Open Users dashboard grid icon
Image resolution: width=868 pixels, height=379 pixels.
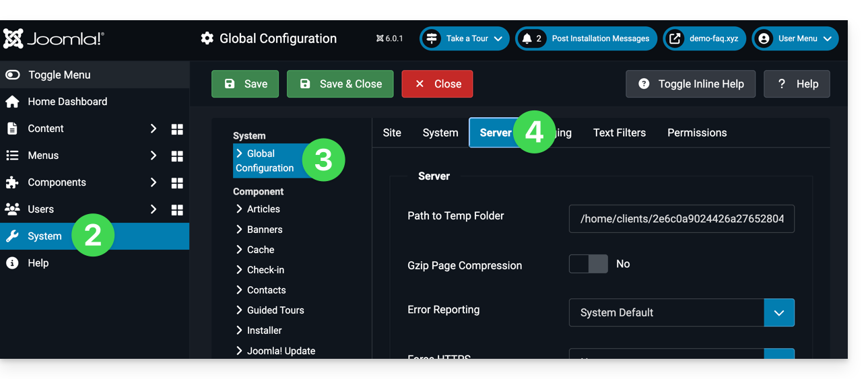pyautogui.click(x=177, y=210)
